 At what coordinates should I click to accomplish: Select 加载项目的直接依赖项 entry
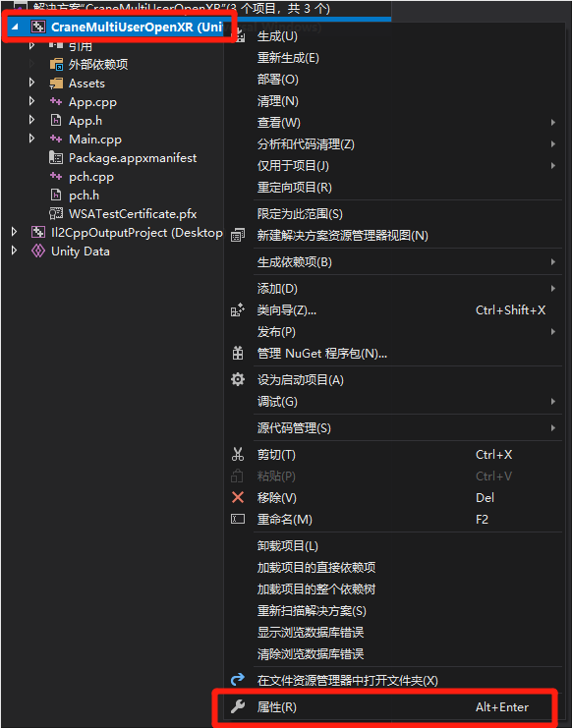(x=316, y=567)
